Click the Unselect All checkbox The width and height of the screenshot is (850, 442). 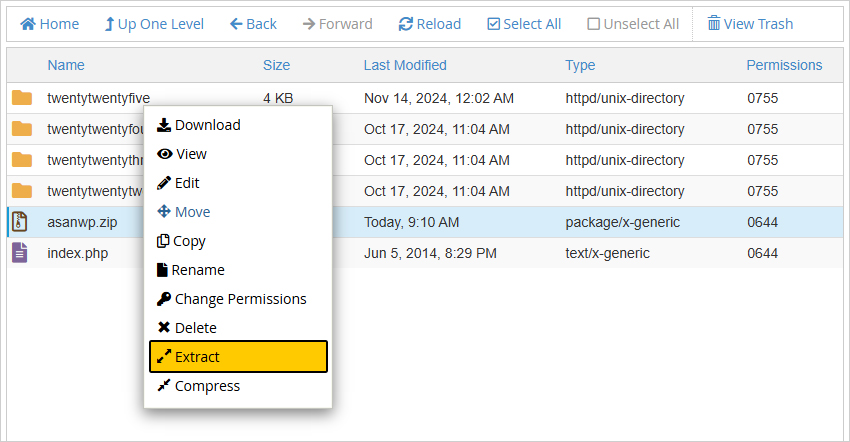(x=594, y=24)
